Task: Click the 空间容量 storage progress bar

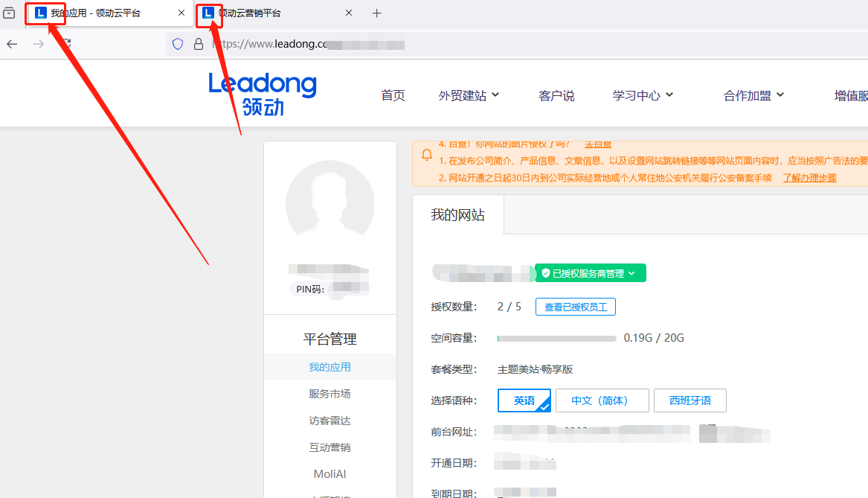Action: [x=556, y=337]
